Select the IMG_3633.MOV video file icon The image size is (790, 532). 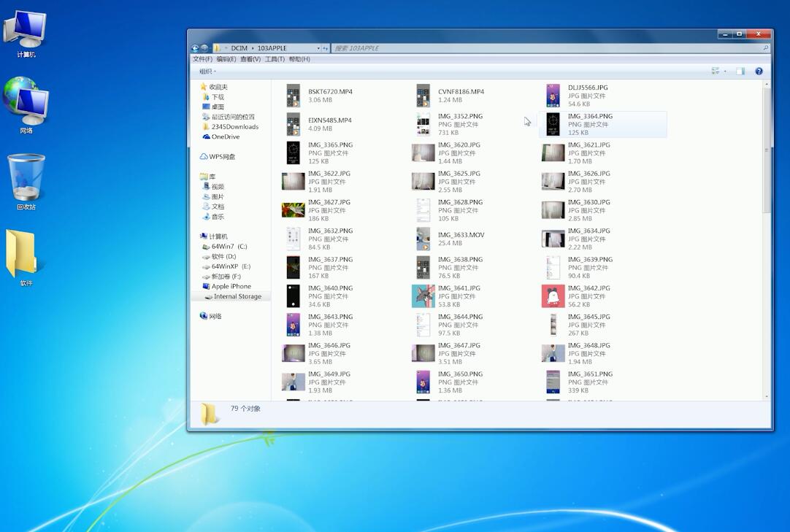423,239
